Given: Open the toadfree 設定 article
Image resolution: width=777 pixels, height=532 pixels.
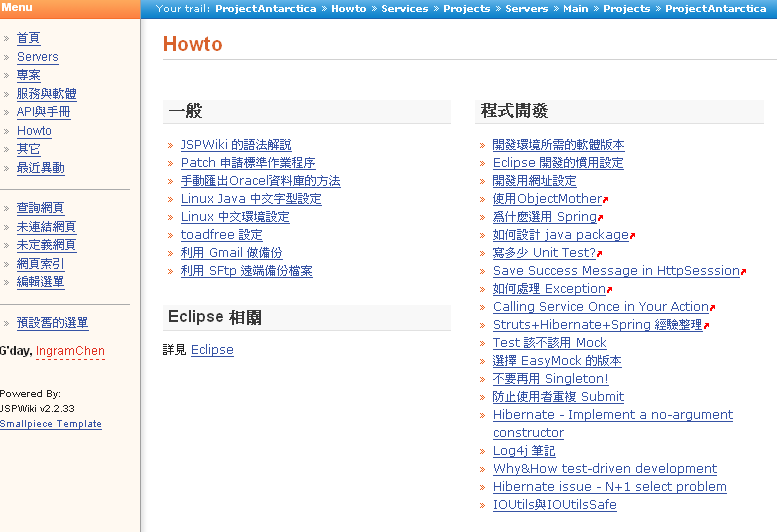Looking at the screenshot, I should [x=221, y=235].
